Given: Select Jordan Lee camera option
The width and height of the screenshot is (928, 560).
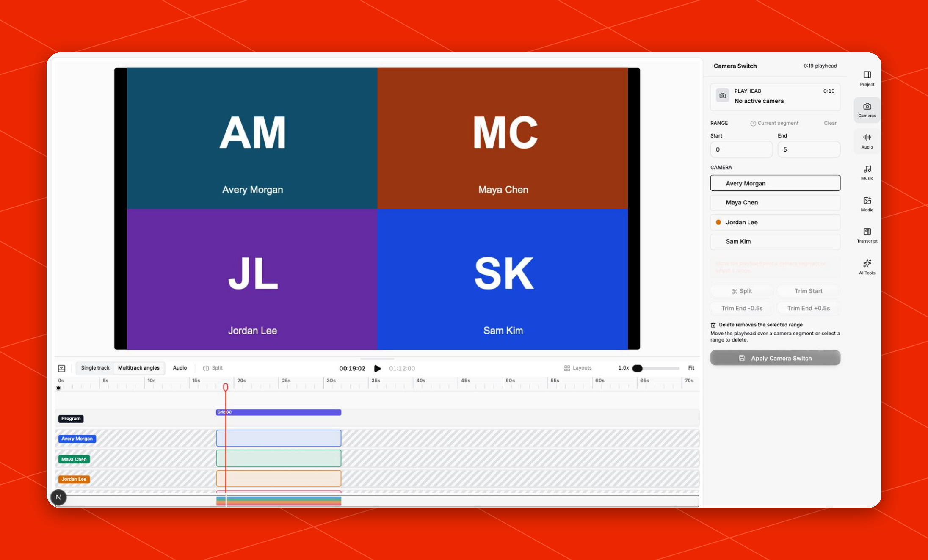Looking at the screenshot, I should 775,222.
